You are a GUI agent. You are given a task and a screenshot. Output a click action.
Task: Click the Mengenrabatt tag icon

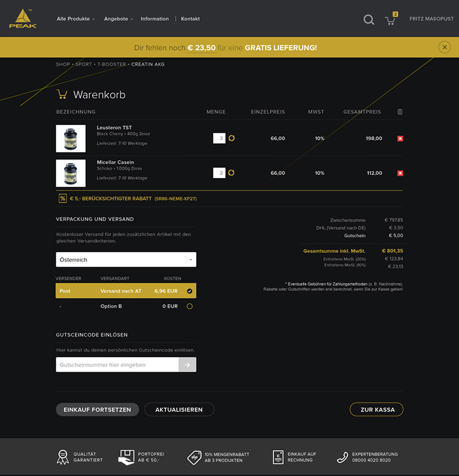point(194,457)
